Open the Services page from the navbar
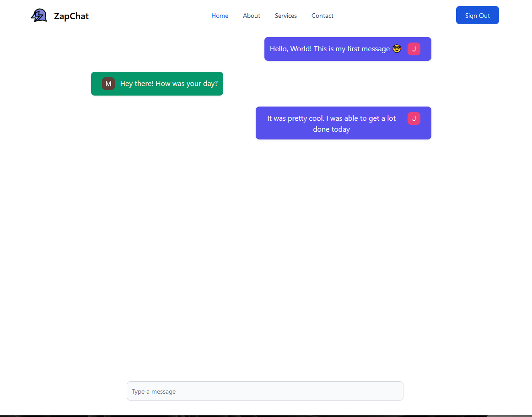 click(x=285, y=16)
